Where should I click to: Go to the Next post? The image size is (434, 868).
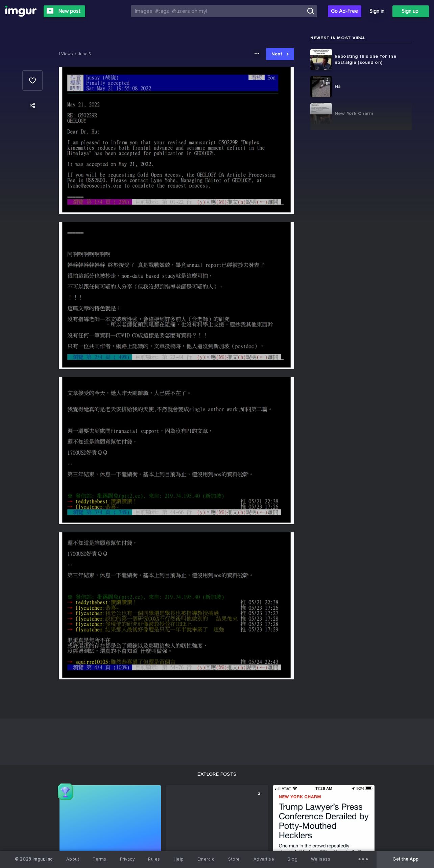pos(280,54)
